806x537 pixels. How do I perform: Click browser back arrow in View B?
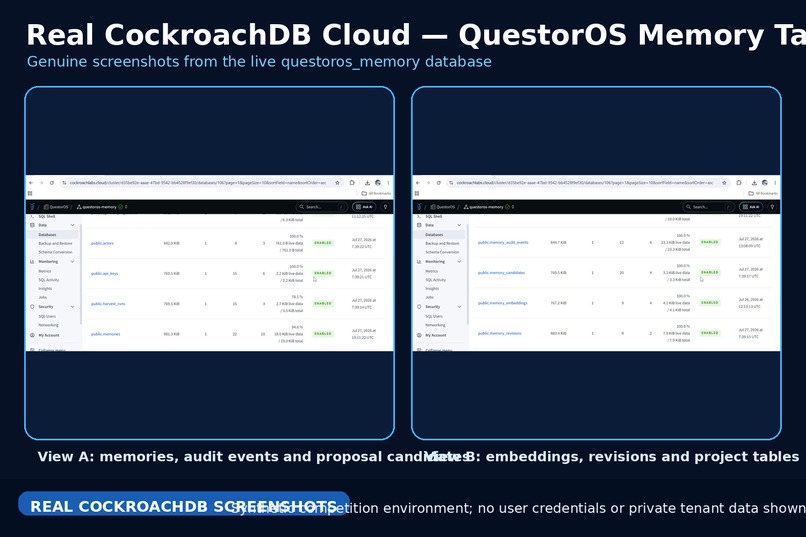(x=417, y=182)
